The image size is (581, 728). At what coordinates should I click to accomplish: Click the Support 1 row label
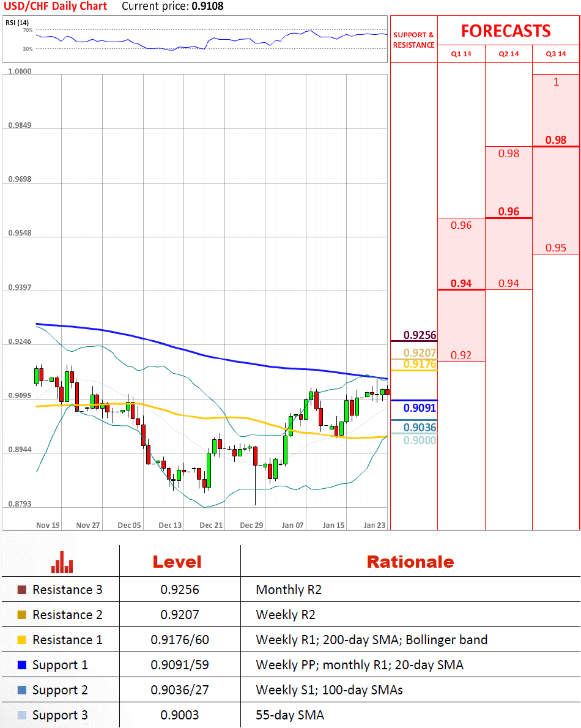point(60,666)
